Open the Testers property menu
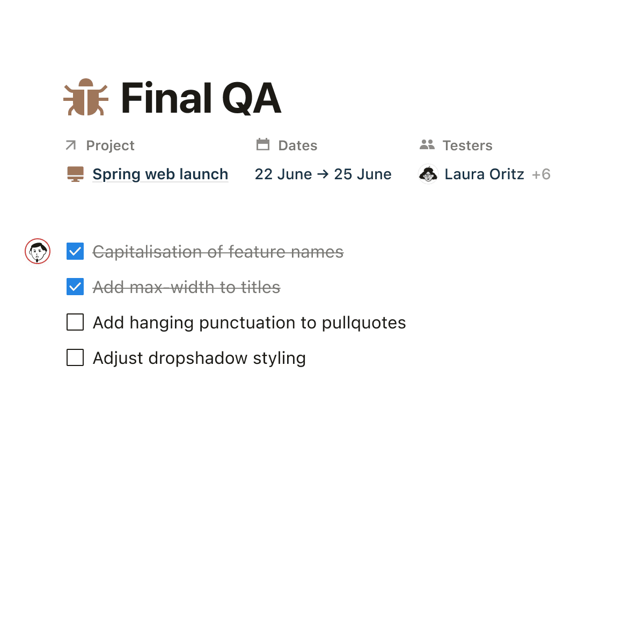644x644 pixels. tap(467, 145)
